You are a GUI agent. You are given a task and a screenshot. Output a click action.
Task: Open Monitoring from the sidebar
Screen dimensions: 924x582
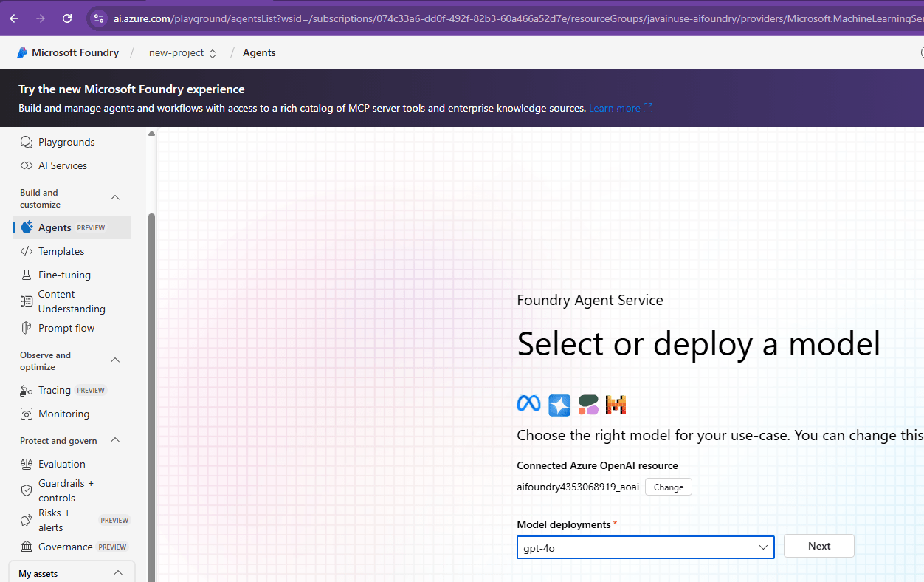(x=64, y=414)
